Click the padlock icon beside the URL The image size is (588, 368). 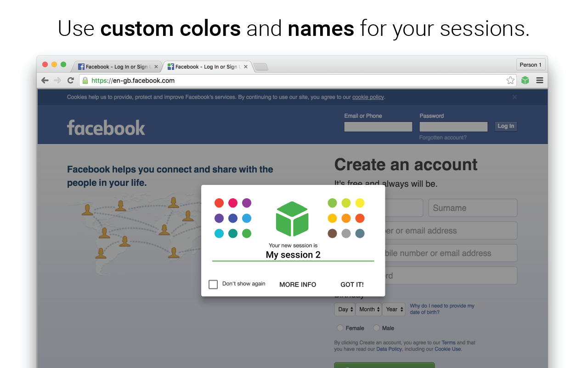(x=85, y=80)
